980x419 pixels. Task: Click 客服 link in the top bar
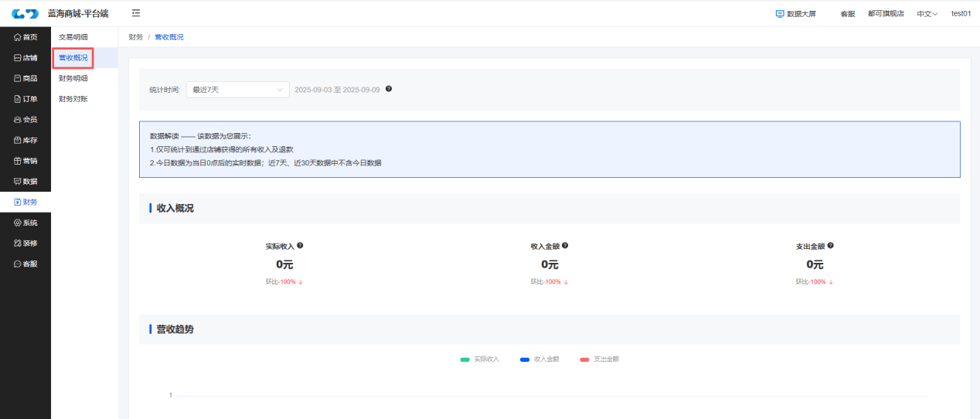coord(848,14)
